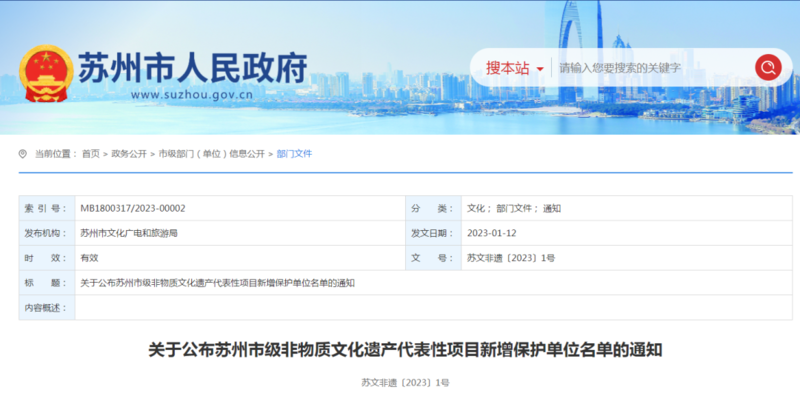Select 部门文件 breadcrumb item

(x=294, y=154)
